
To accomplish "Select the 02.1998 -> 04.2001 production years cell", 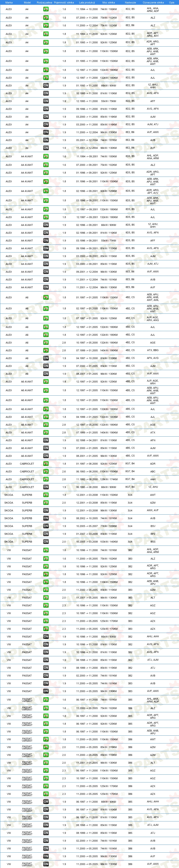I will (87, 440).
